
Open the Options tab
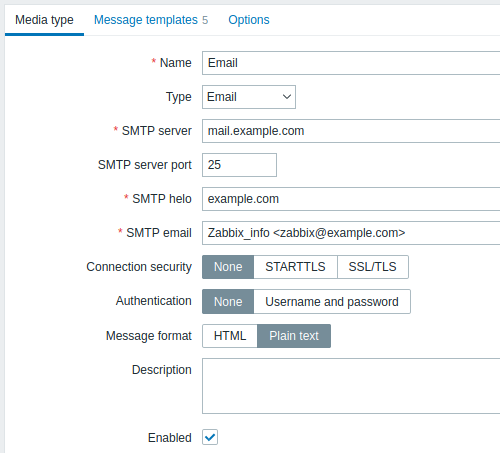pos(249,20)
